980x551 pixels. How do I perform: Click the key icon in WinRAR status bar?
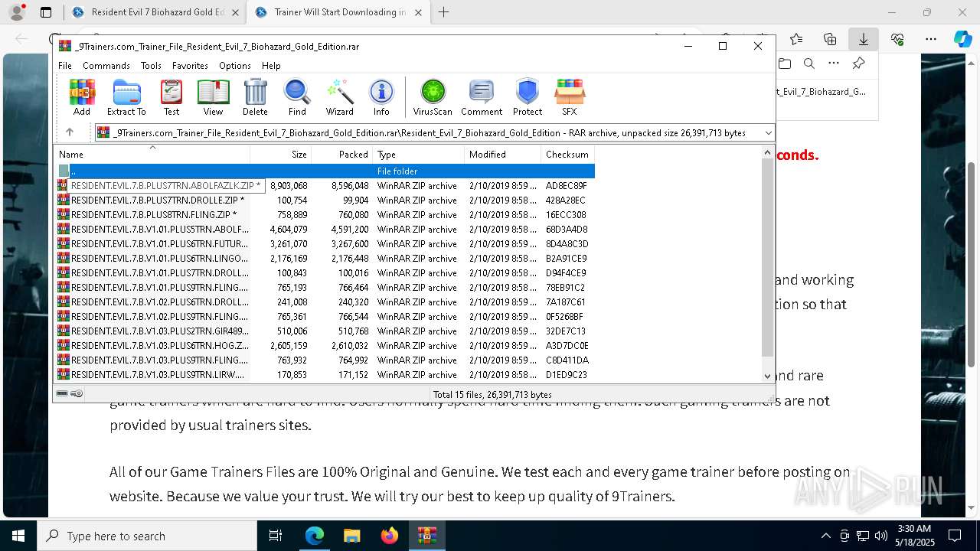77,394
